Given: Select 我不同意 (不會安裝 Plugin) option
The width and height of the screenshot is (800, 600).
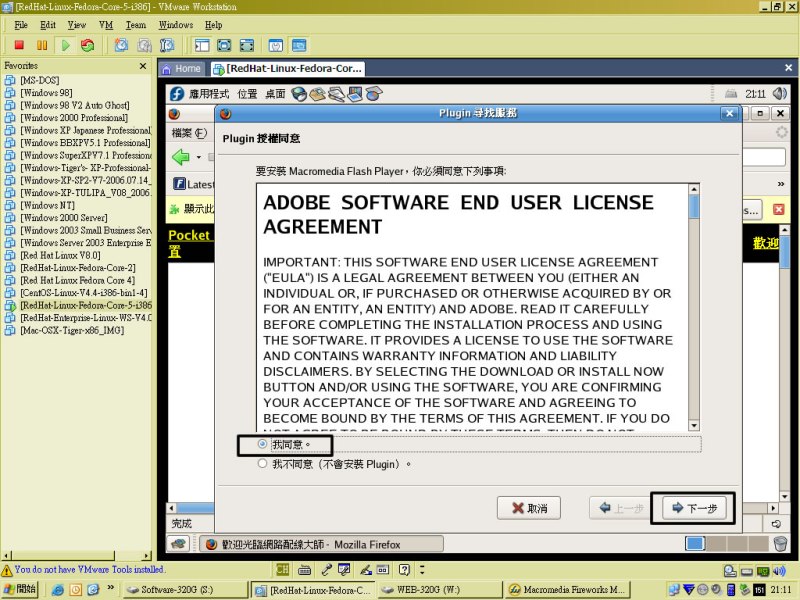Looking at the screenshot, I should 262,464.
